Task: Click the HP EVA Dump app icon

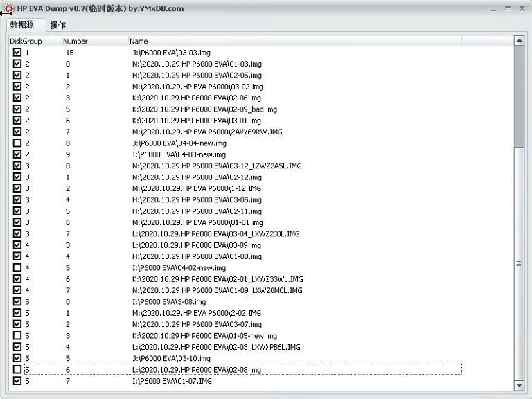Action: tap(10, 8)
